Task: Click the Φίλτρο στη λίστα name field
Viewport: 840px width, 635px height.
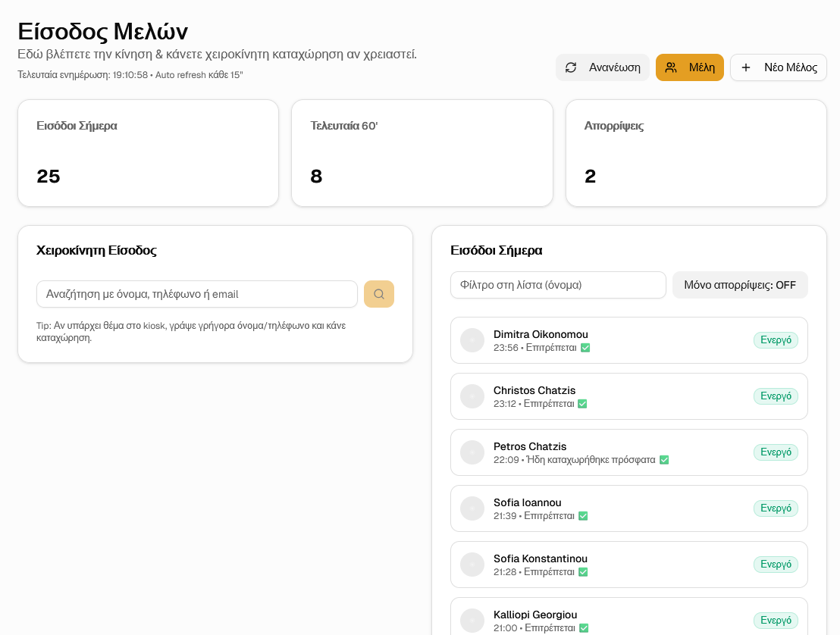Action: click(558, 285)
